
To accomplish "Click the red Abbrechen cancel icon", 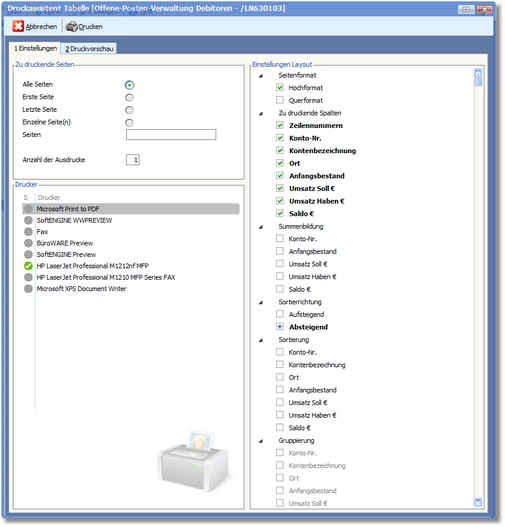I will tap(18, 26).
